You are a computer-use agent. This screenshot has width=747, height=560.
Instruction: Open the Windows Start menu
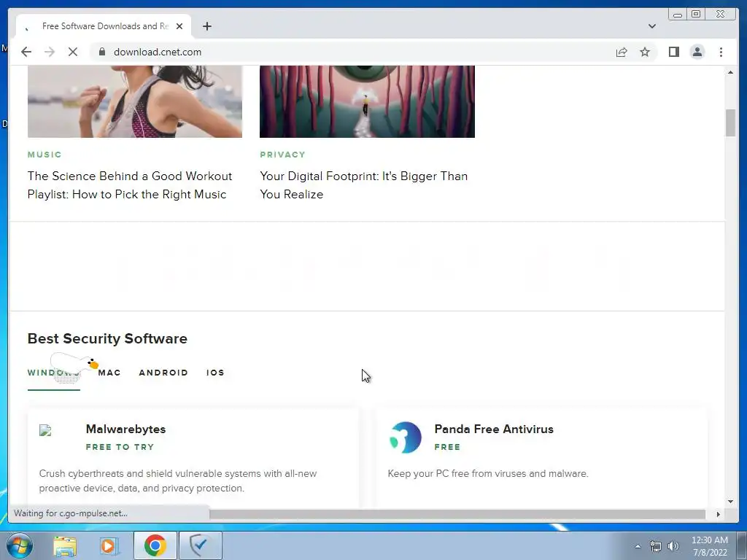[x=20, y=545]
